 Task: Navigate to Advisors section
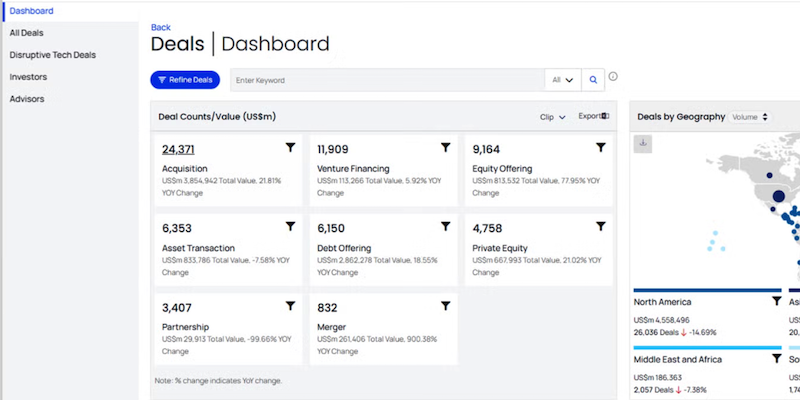[x=27, y=99]
